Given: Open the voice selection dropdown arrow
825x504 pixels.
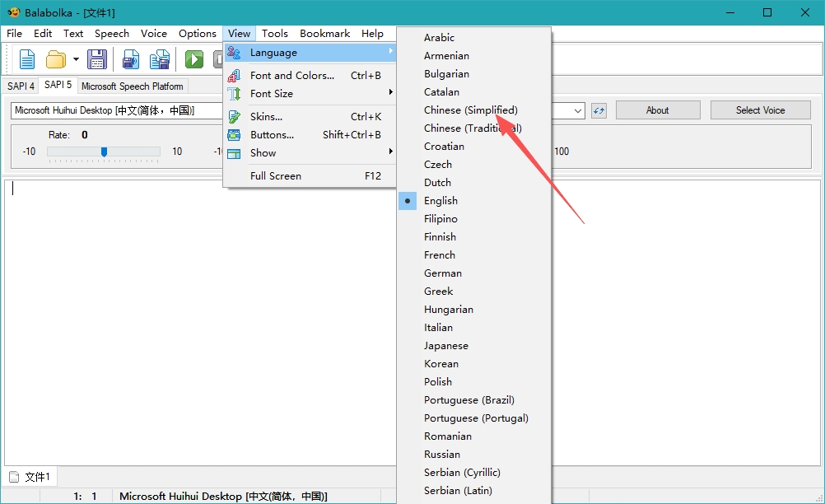Looking at the screenshot, I should click(578, 110).
